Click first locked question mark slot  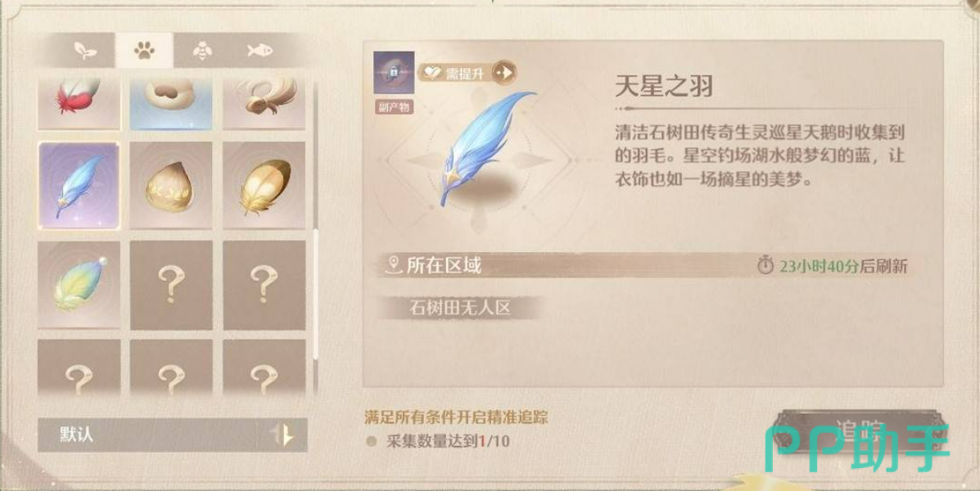click(170, 285)
